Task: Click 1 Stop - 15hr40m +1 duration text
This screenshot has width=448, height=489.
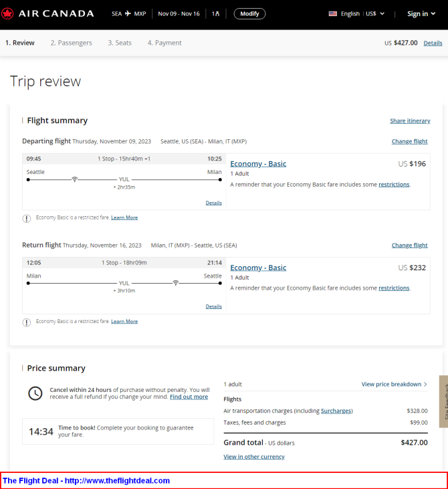Action: (x=124, y=159)
